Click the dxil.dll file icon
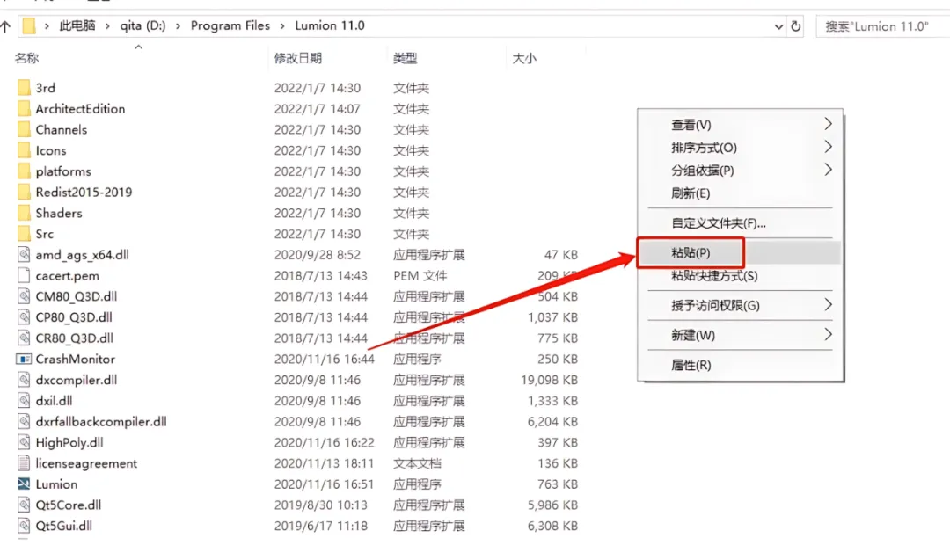 pyautogui.click(x=24, y=401)
